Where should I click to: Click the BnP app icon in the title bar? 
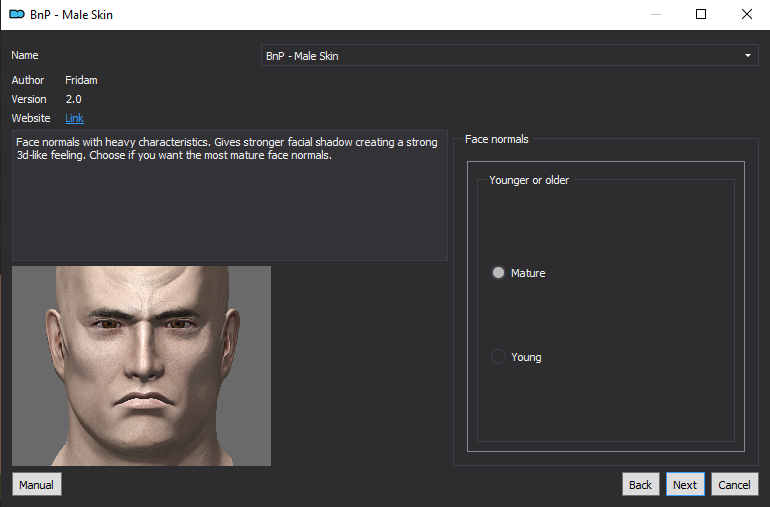point(17,14)
